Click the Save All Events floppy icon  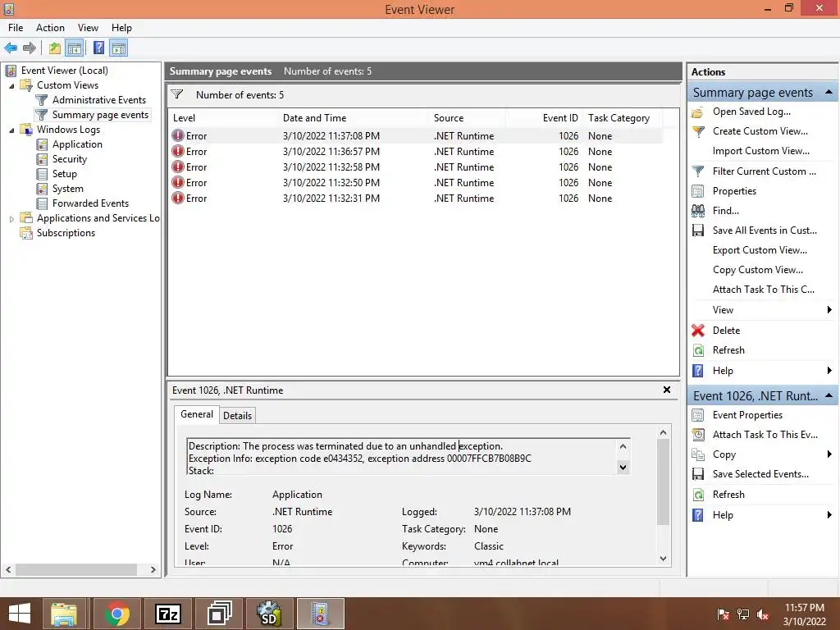[698, 231]
